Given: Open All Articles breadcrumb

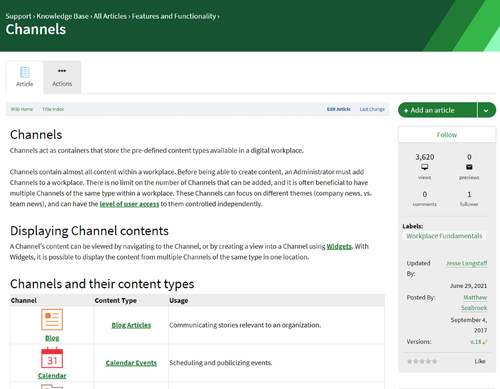Looking at the screenshot, I should point(110,16).
